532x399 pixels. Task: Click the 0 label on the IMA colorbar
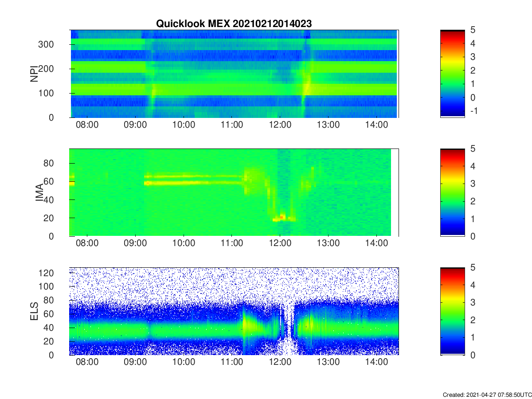[473, 236]
